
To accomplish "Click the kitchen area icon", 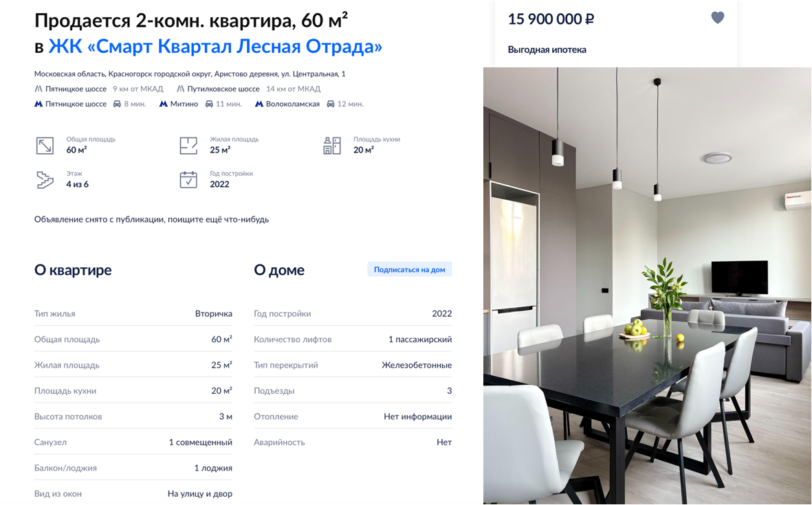I will pos(332,146).
